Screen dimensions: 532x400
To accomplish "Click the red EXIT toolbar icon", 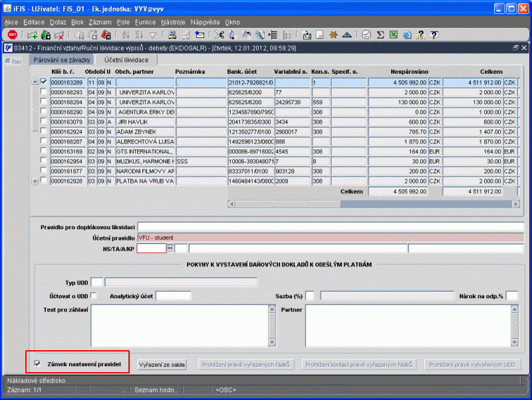I will 12,35.
